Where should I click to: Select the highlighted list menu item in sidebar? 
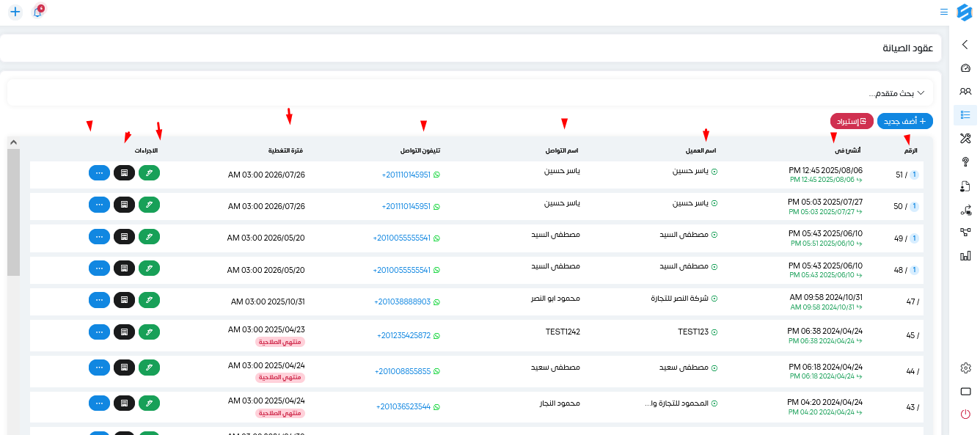(965, 115)
